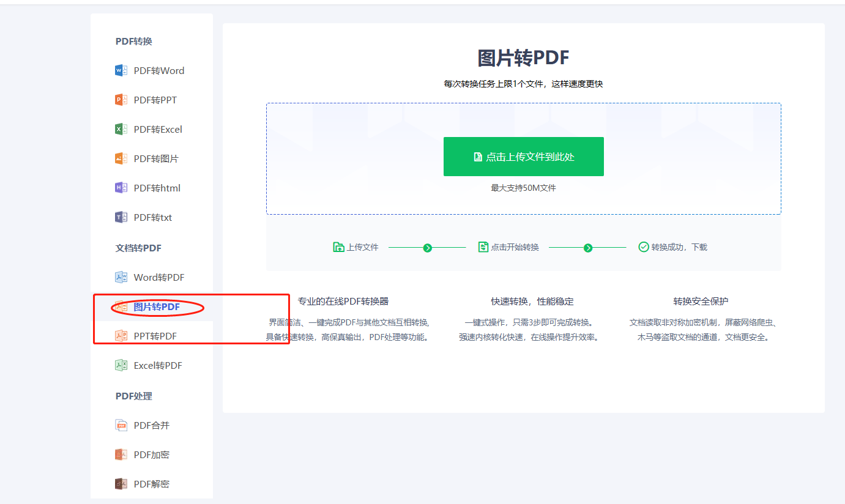Screen dimensions: 845x504
Task: Open the PDF加密 tool
Action: (x=152, y=454)
